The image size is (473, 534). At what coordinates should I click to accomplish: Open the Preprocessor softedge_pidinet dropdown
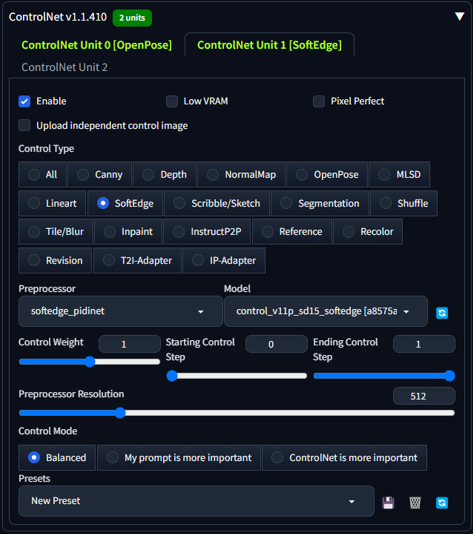click(x=121, y=311)
